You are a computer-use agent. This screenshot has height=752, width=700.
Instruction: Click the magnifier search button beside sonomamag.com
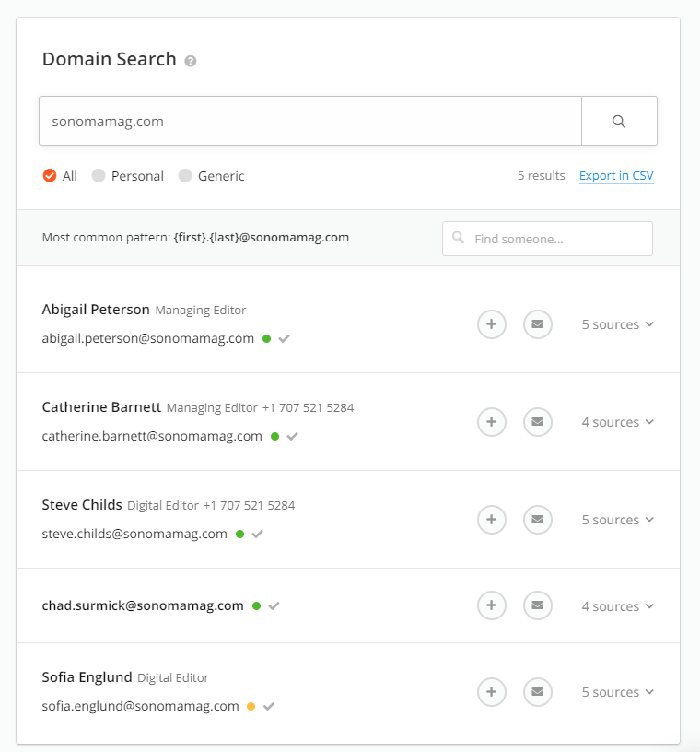click(x=619, y=121)
